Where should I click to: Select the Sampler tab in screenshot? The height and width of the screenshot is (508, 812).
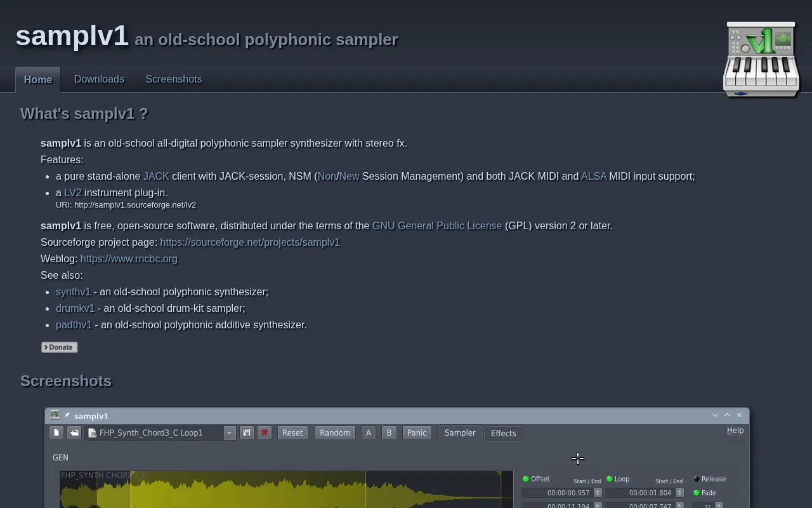click(460, 432)
